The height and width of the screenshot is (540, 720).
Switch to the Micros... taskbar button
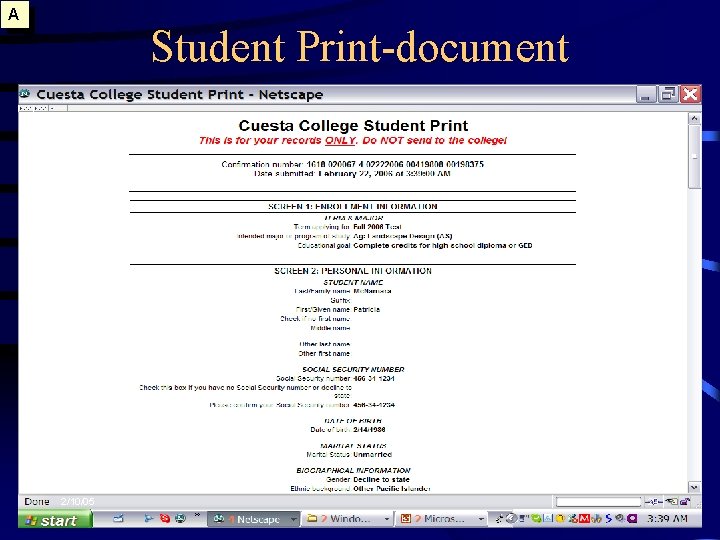pos(442,519)
